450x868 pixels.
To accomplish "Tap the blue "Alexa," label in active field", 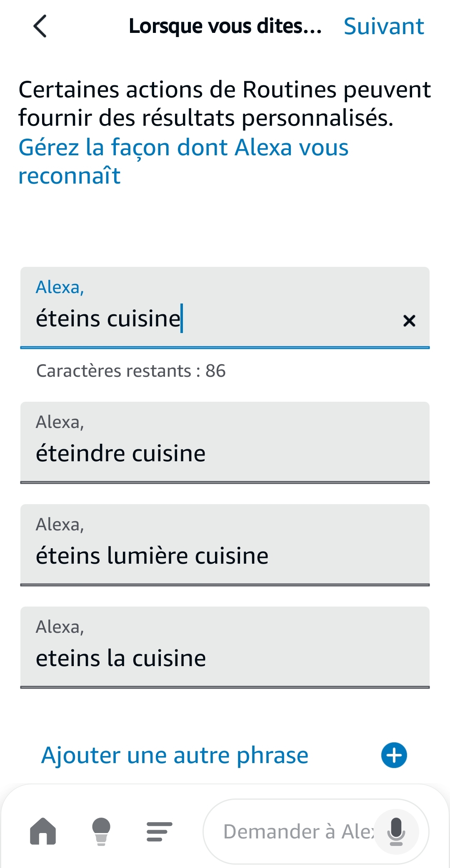I will point(60,287).
